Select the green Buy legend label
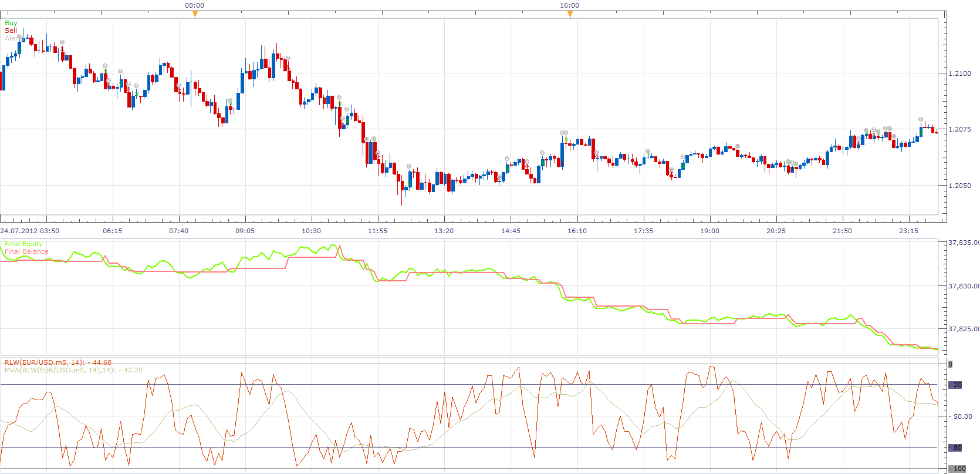 11,23
